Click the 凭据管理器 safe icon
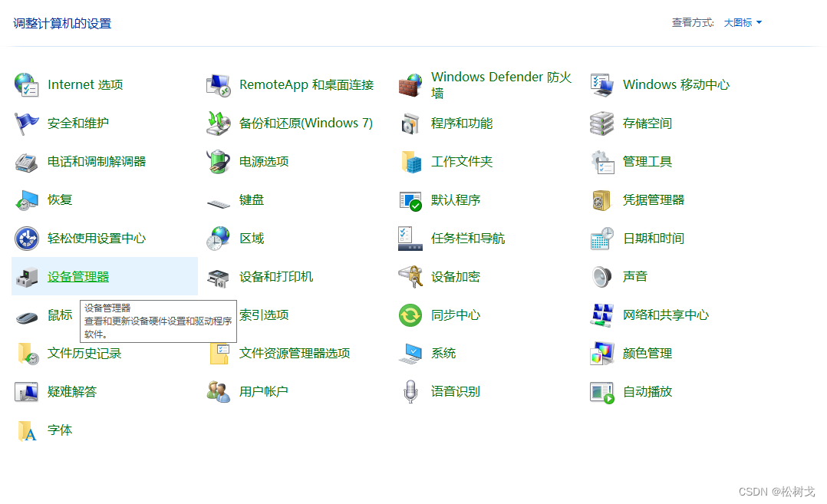Viewport: 827px width, 504px height. (601, 200)
